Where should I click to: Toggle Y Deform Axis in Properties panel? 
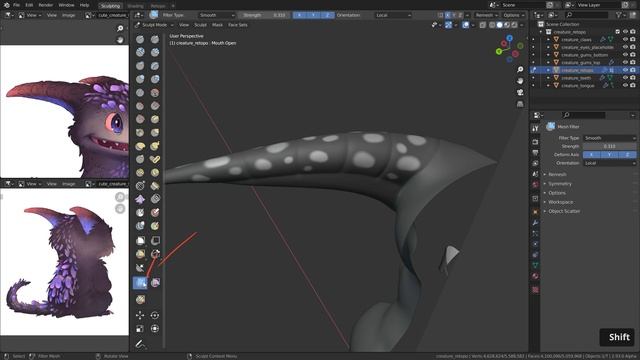pyautogui.click(x=609, y=155)
